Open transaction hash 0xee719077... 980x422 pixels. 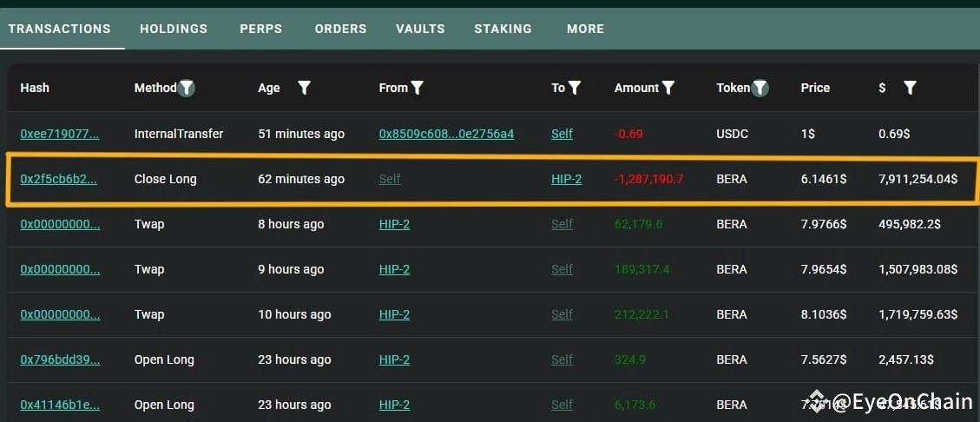pyautogui.click(x=60, y=134)
